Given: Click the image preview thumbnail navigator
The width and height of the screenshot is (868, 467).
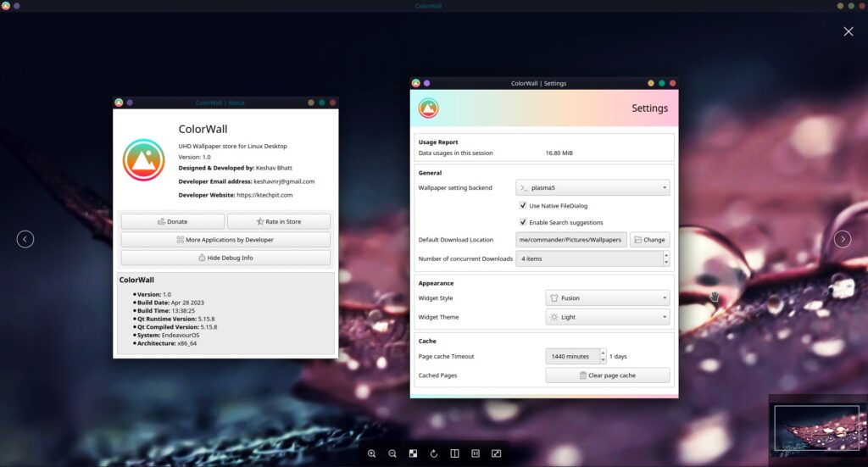Looking at the screenshot, I should (x=816, y=428).
